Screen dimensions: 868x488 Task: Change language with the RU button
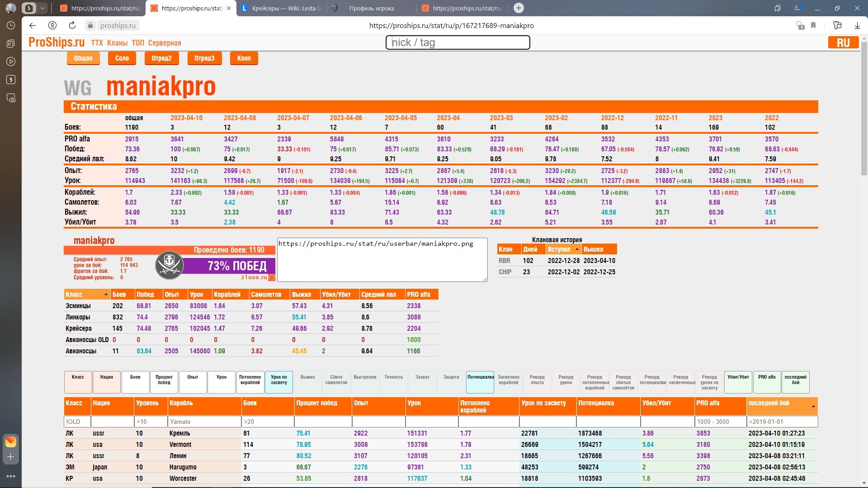(843, 42)
